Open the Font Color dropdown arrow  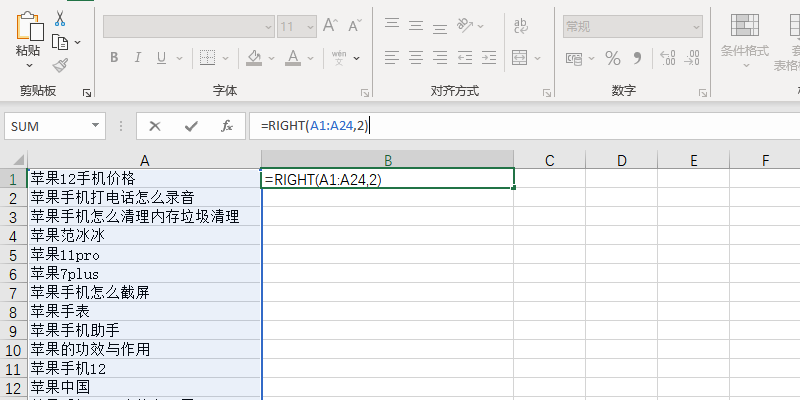[310, 58]
